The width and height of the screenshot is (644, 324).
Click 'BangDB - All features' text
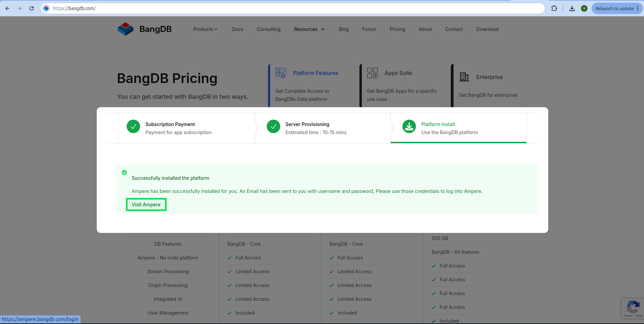pos(456,252)
